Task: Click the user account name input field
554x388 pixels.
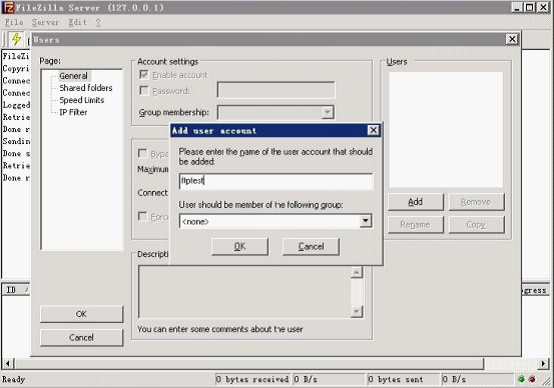Action: pos(276,181)
